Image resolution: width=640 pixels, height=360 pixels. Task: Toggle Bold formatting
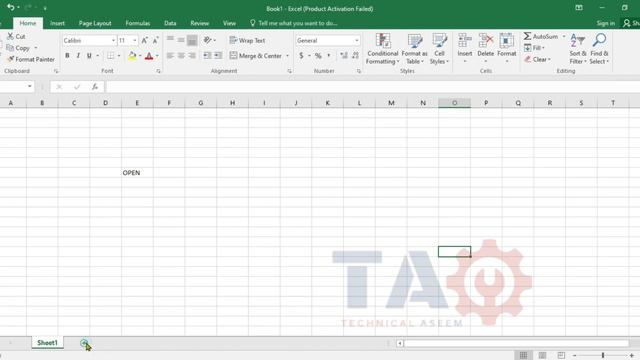[67, 56]
